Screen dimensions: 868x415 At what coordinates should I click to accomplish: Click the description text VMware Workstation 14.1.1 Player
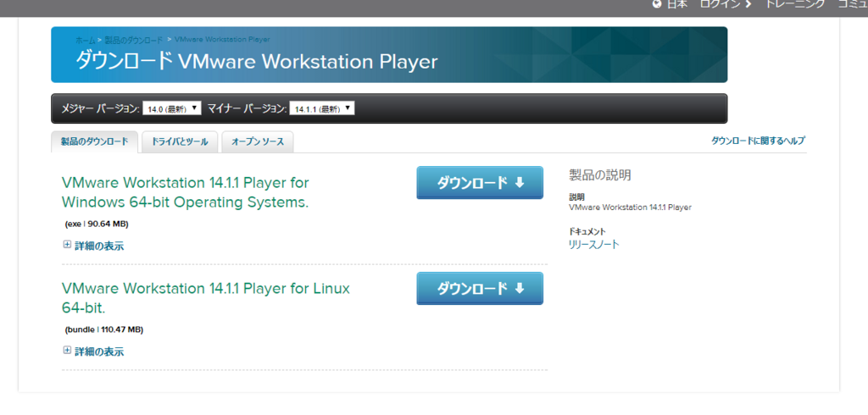coord(630,207)
